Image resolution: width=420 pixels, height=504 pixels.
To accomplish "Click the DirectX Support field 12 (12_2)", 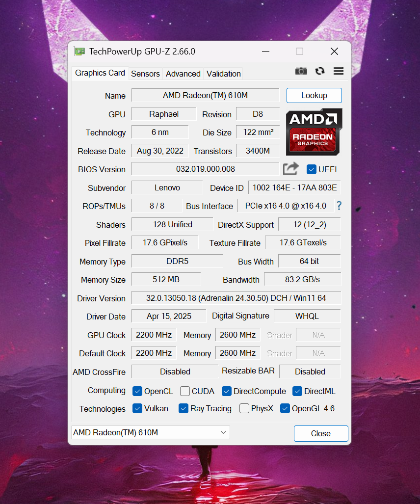I will (x=310, y=224).
